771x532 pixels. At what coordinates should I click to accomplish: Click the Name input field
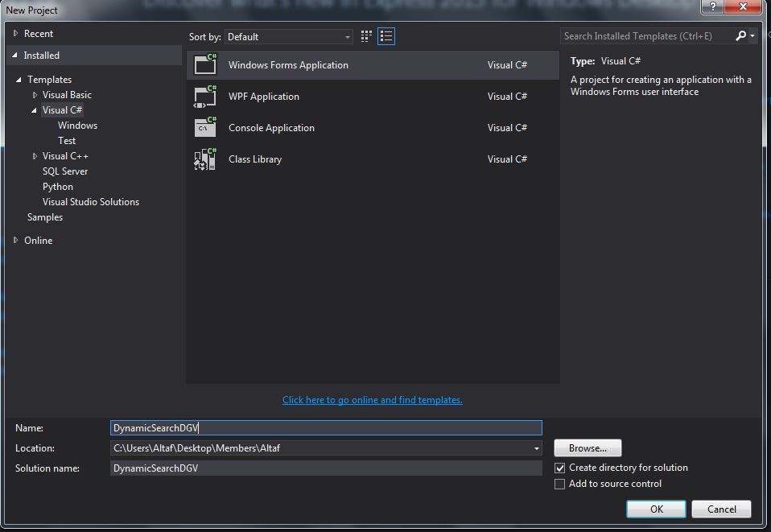tap(326, 427)
